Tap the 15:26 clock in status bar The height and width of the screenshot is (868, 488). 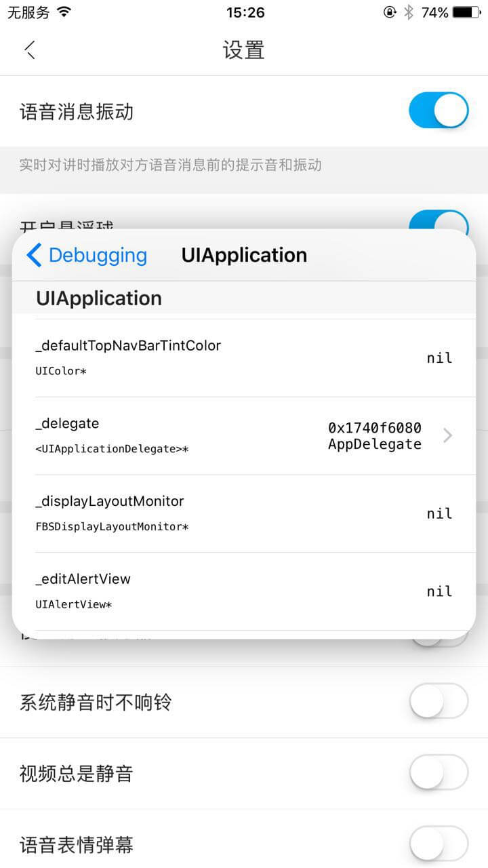tap(244, 12)
